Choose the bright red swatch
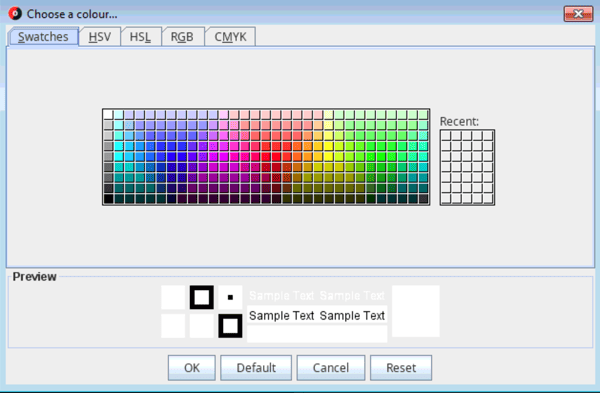The width and height of the screenshot is (600, 393). point(276,157)
